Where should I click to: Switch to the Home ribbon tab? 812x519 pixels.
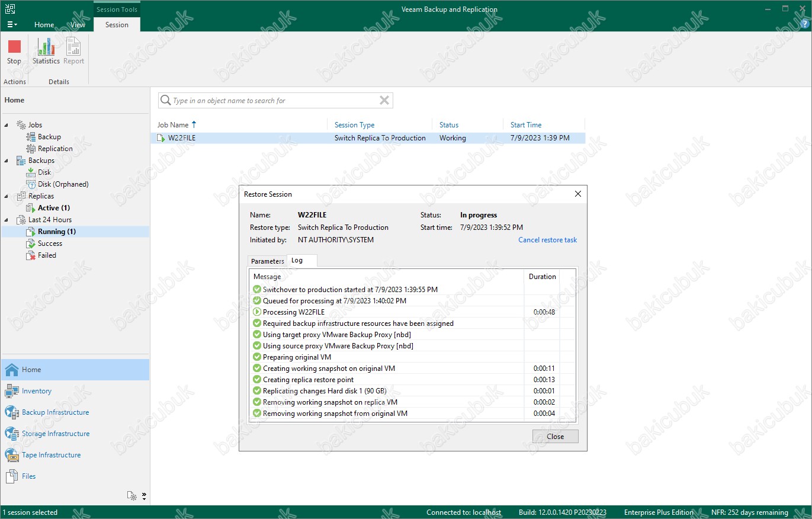pos(44,24)
